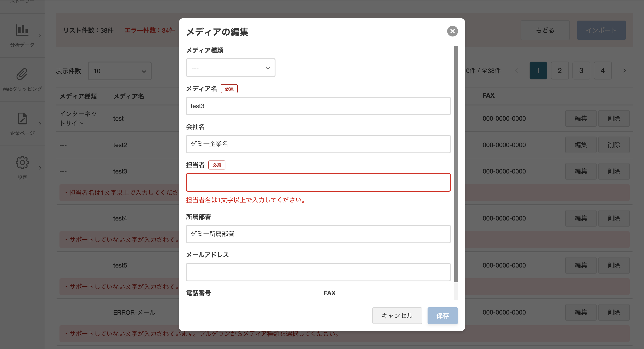644x349 pixels.
Task: Click 削除 for the ERROR-メール row
Action: [x=614, y=313]
